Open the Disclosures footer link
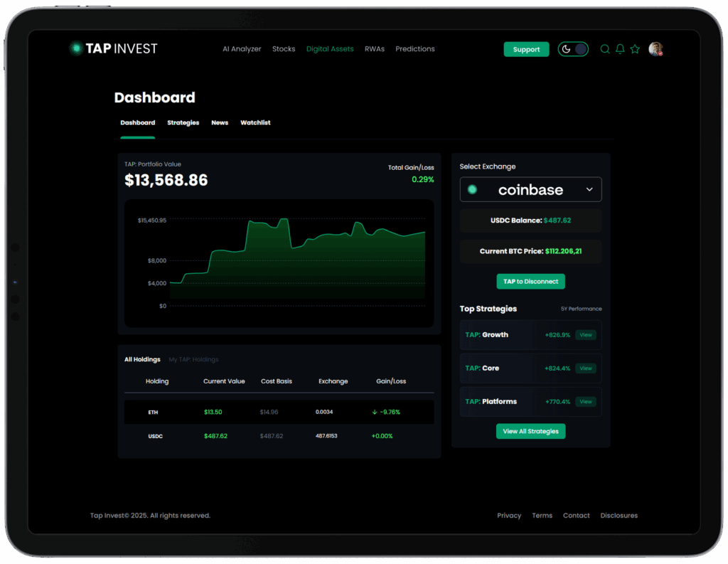This screenshot has height=564, width=728. pos(619,516)
